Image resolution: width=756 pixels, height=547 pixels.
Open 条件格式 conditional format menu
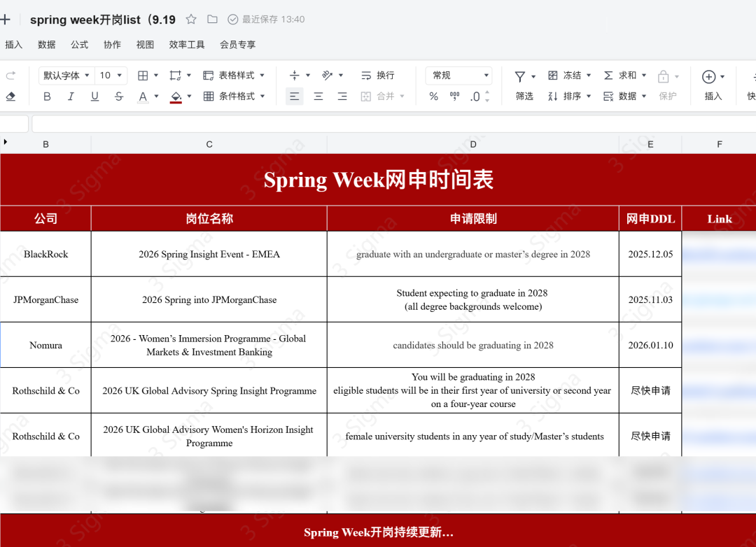pos(234,97)
